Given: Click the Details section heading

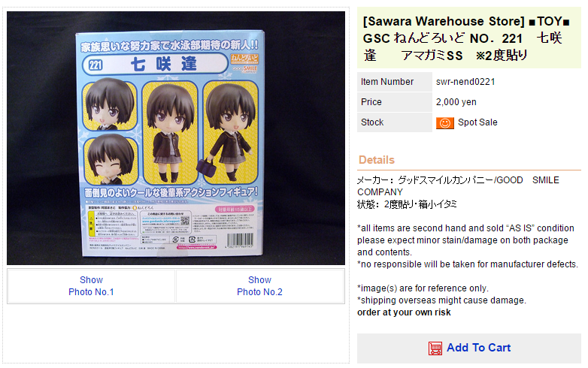Looking at the screenshot, I should point(377,160).
